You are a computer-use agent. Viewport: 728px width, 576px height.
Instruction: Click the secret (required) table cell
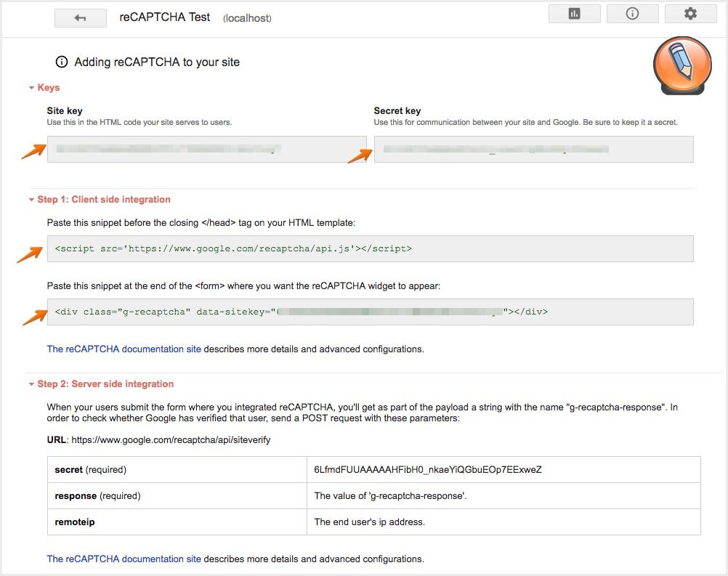[x=177, y=470]
